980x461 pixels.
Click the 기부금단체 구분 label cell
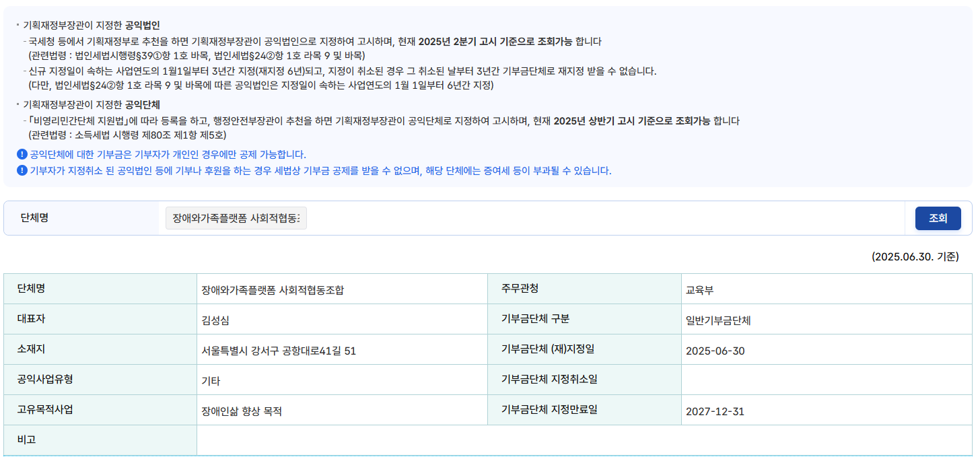[x=584, y=319]
